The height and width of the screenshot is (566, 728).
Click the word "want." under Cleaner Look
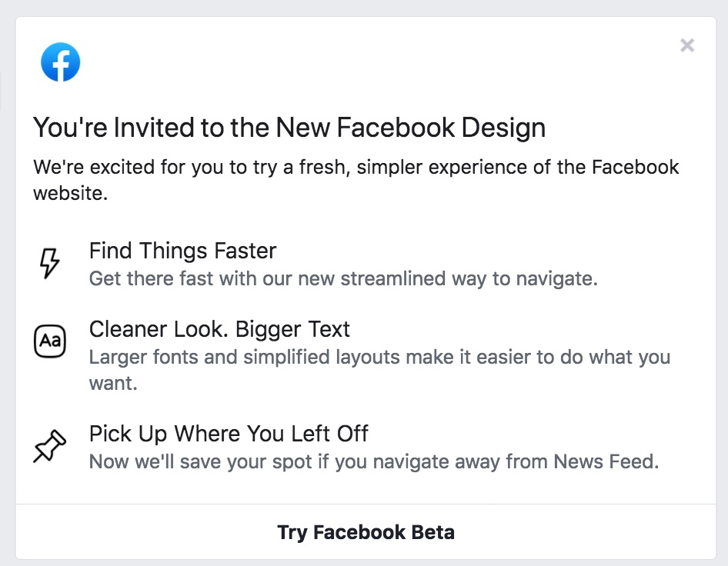[x=113, y=382]
